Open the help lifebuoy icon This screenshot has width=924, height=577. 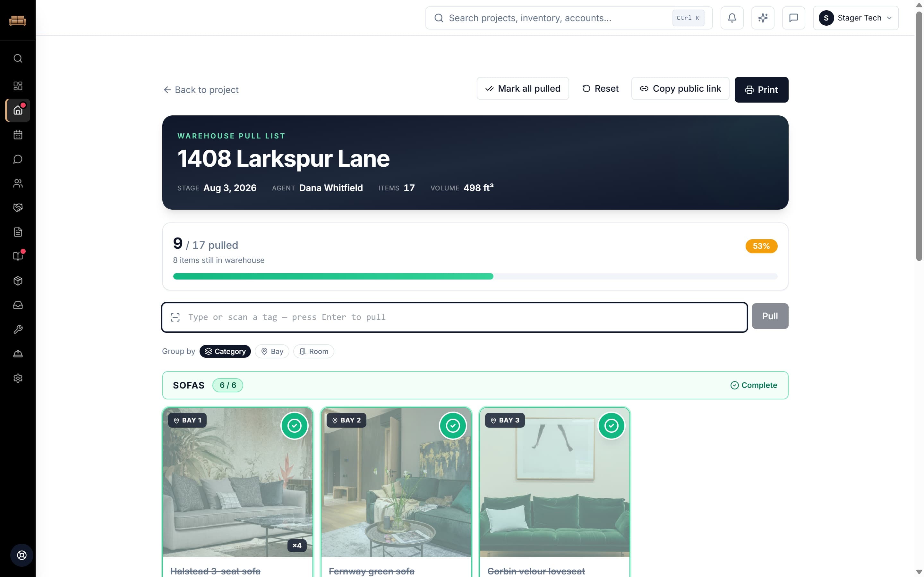pyautogui.click(x=22, y=555)
